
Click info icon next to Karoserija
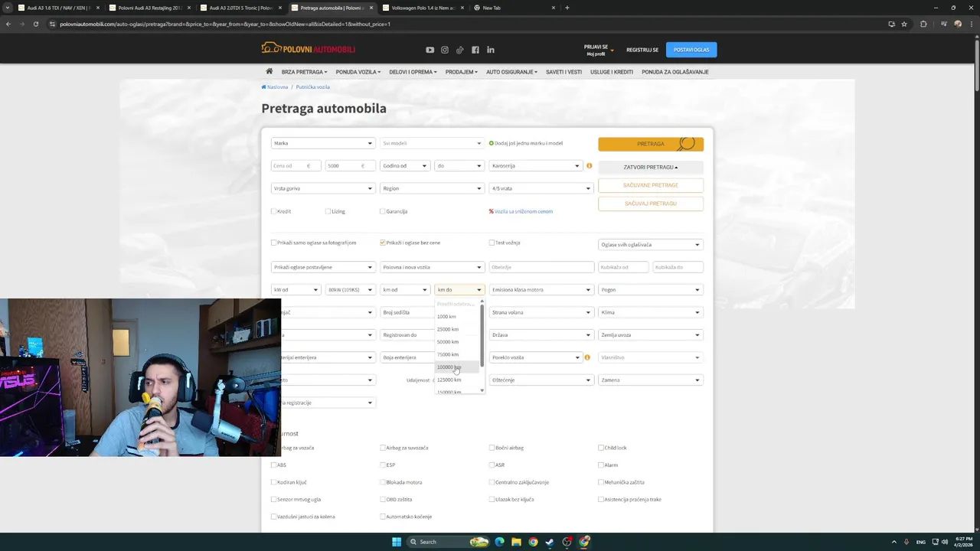pos(589,165)
